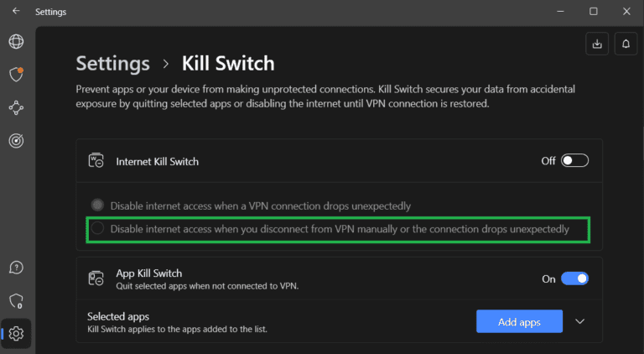Click the download icon at top right
The image size is (644, 354).
(x=597, y=44)
